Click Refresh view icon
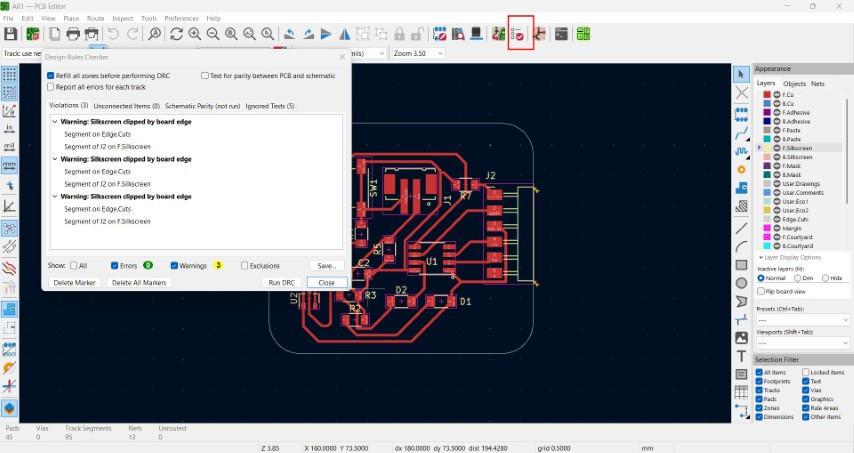854x453 pixels. [x=176, y=34]
